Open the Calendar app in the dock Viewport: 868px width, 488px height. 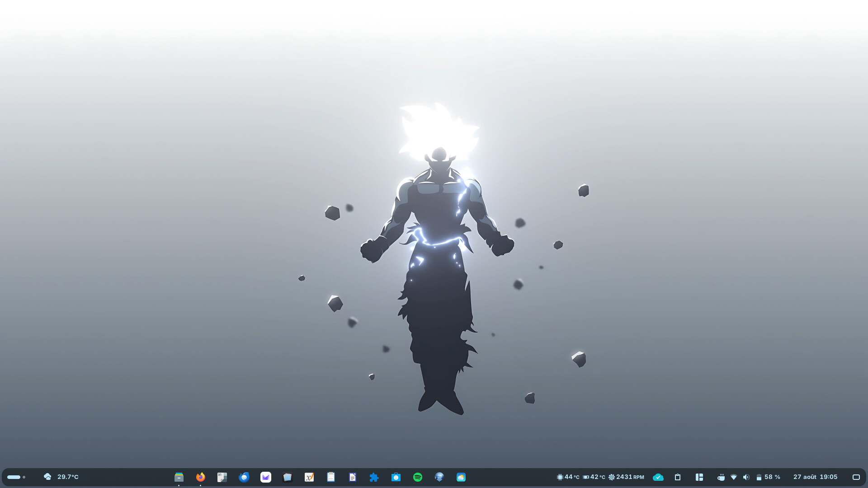click(x=222, y=477)
